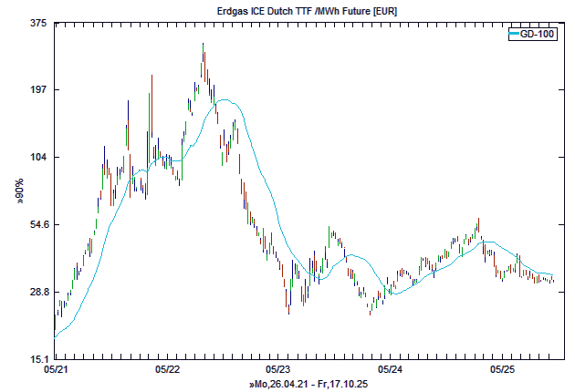Open the »90% scale setting label

19,191
